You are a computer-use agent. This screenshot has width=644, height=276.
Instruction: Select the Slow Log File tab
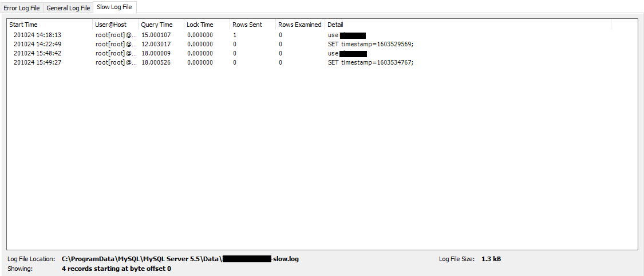coord(114,7)
